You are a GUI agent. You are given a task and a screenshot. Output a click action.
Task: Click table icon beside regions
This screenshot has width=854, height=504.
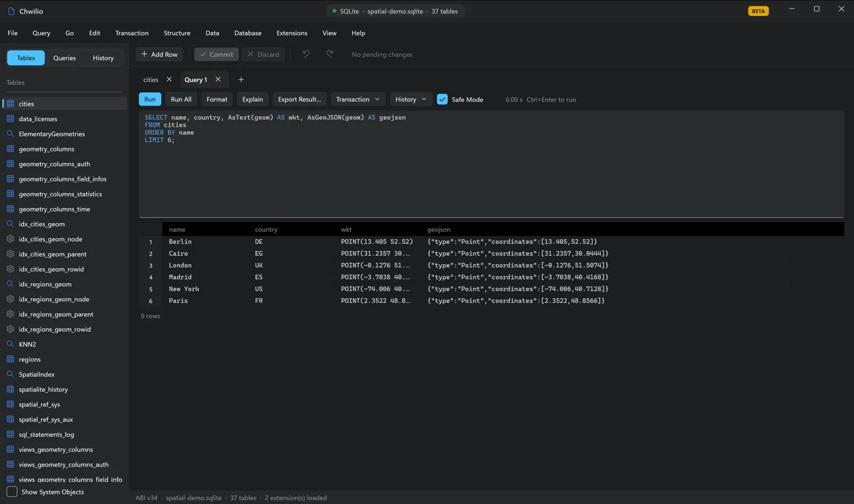(10, 359)
